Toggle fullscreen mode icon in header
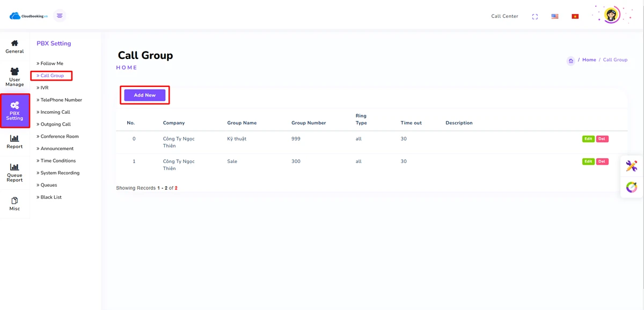The image size is (644, 310). [535, 17]
